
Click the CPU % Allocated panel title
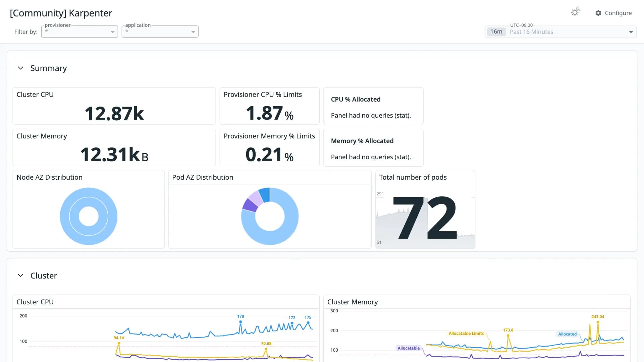click(x=356, y=100)
